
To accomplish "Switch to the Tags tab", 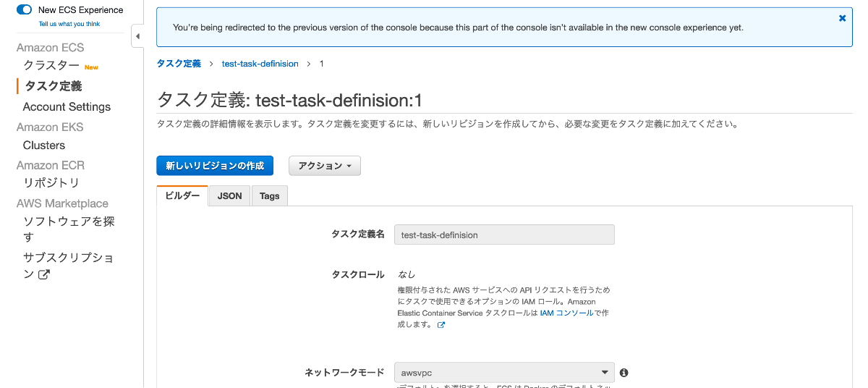I will point(270,195).
